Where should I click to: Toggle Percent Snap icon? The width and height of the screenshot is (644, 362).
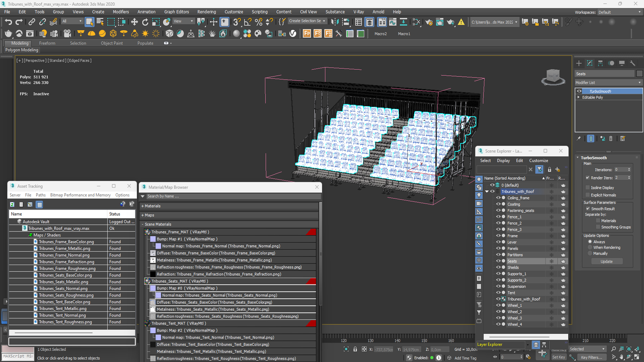click(259, 22)
